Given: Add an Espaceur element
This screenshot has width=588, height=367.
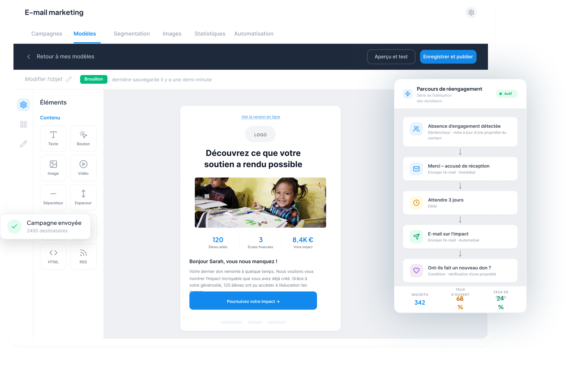Looking at the screenshot, I should click(x=83, y=198).
